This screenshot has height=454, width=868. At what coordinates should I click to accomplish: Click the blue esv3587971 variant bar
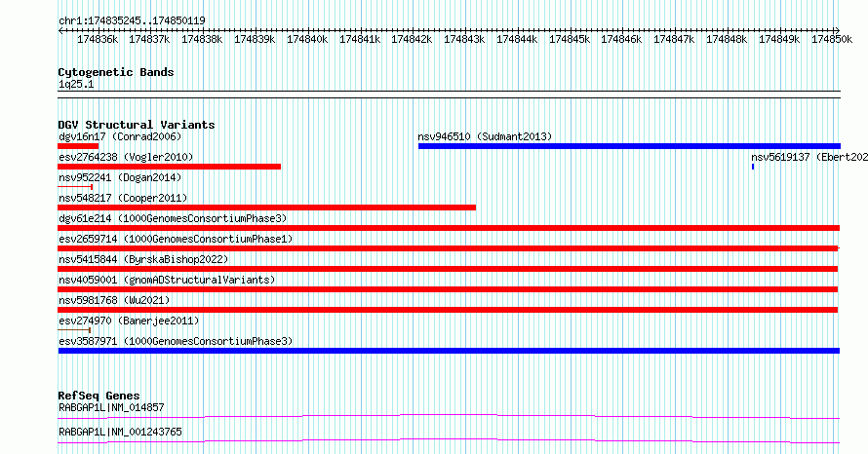449,351
